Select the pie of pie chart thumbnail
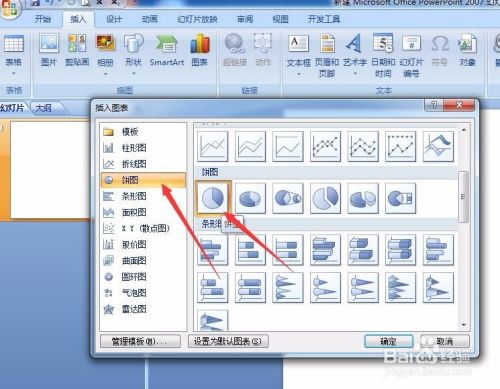 click(288, 198)
